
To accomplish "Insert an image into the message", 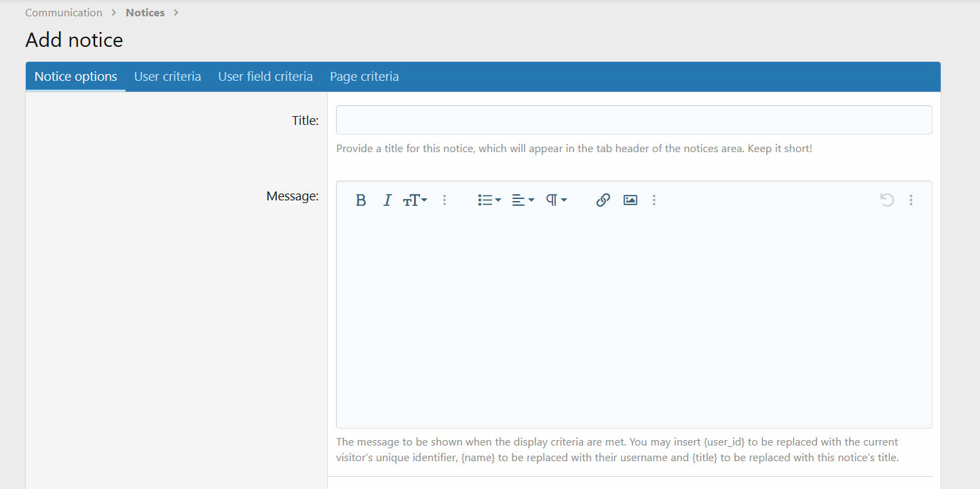I will (x=630, y=200).
